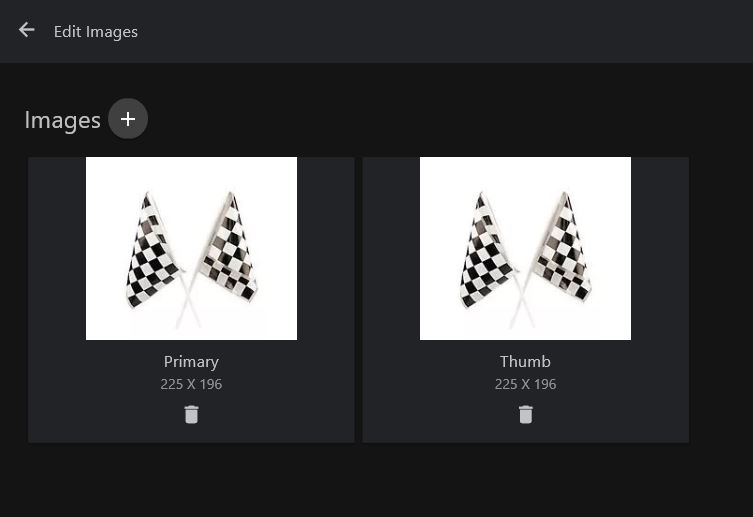Click the "Thumb" image type label
The image size is (753, 517).
[525, 361]
